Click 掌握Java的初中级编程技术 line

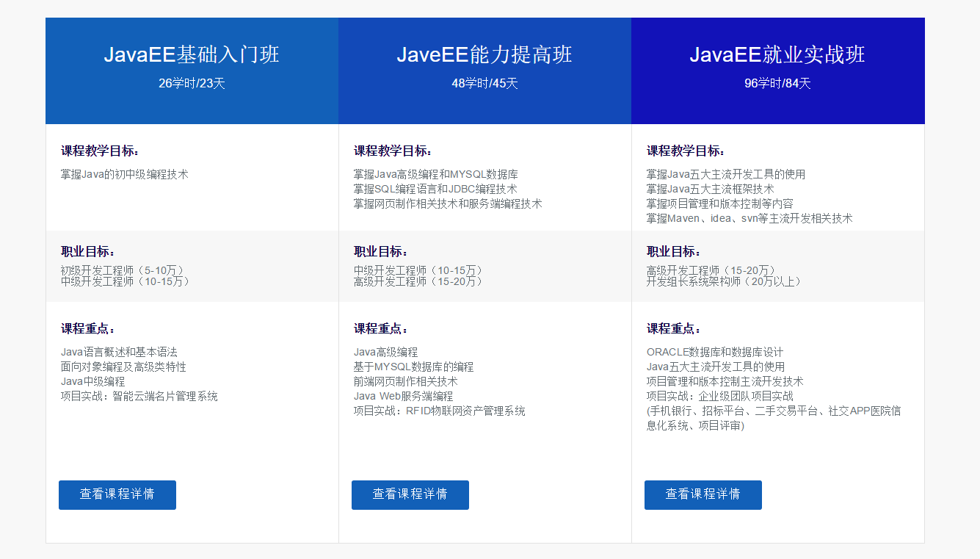click(x=125, y=174)
